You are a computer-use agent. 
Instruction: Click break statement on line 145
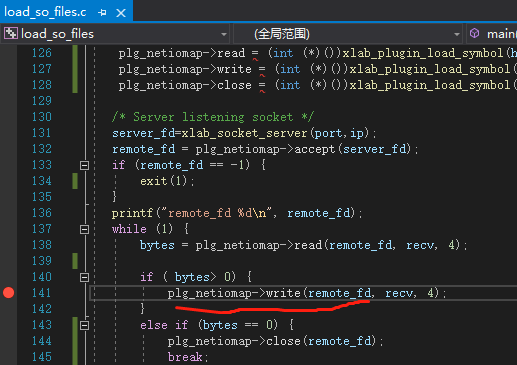click(x=185, y=357)
